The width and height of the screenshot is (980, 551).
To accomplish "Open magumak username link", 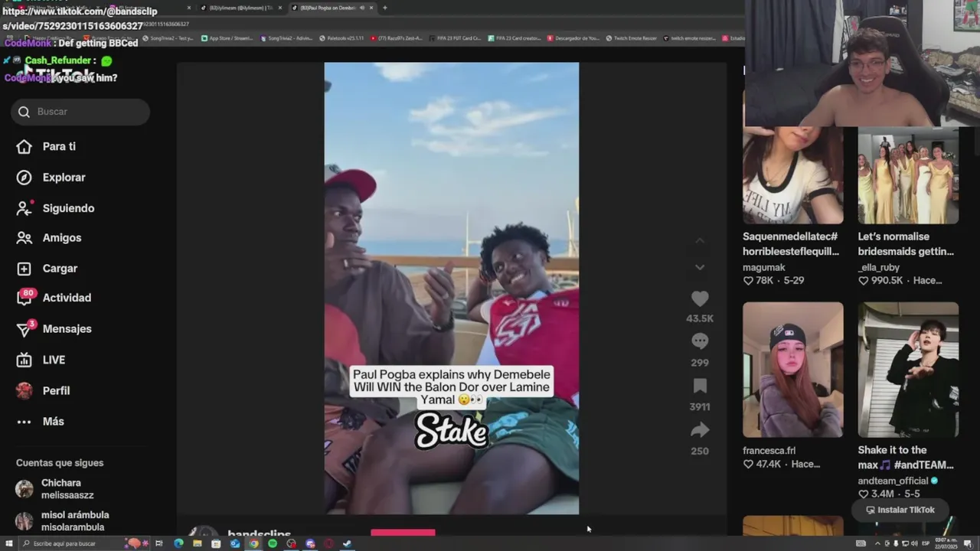I will coord(763,268).
